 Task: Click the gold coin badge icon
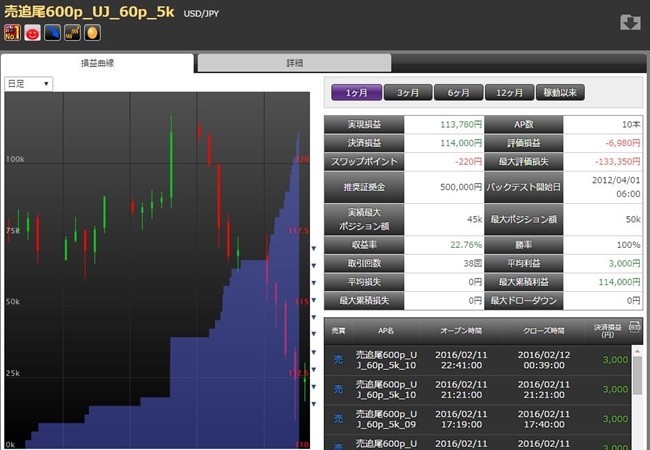point(91,33)
